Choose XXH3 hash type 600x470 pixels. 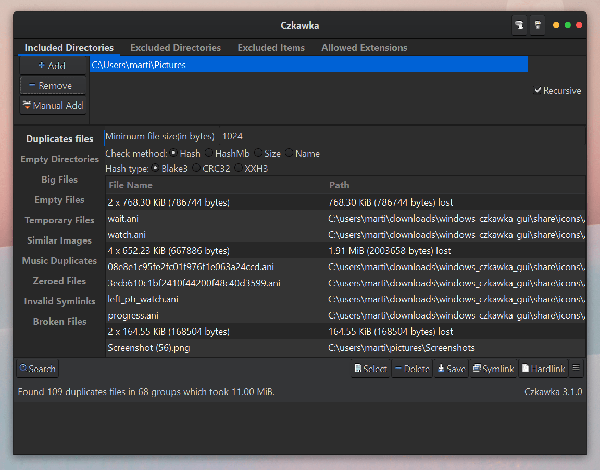click(251, 168)
